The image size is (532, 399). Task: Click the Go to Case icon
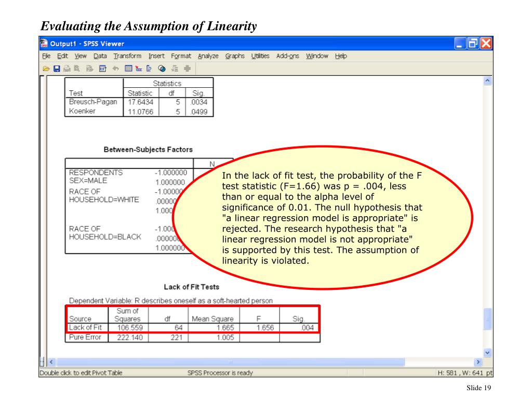point(138,69)
